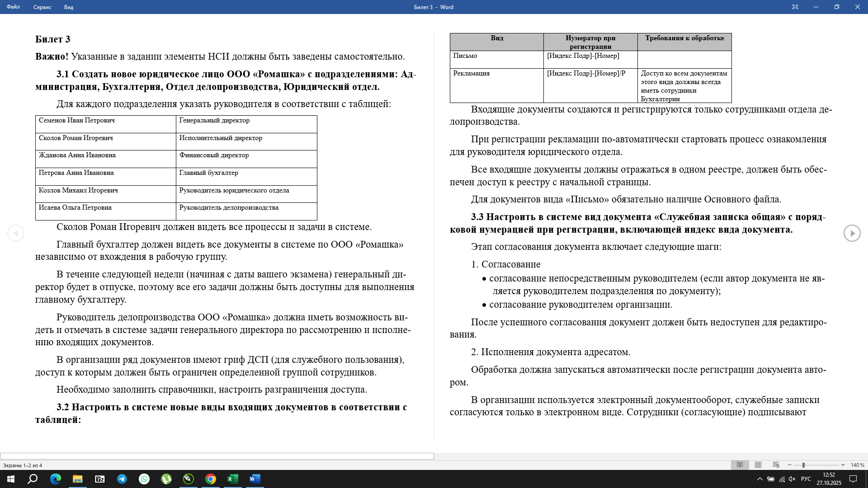This screenshot has width=868, height=488.
Task: Open the Файл menu
Action: coord(13,7)
